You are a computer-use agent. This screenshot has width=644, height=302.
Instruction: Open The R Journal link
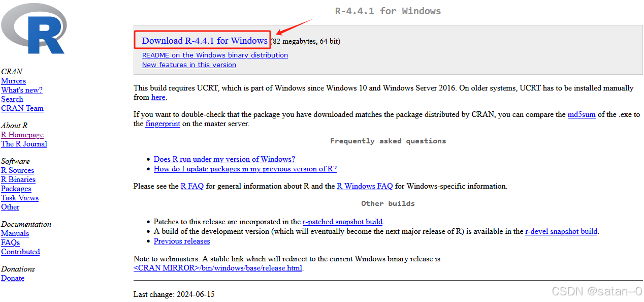(24, 144)
